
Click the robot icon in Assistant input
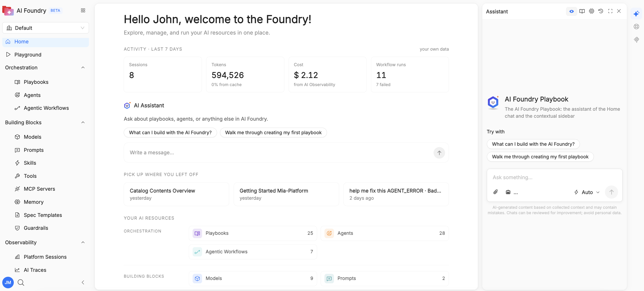[508, 192]
